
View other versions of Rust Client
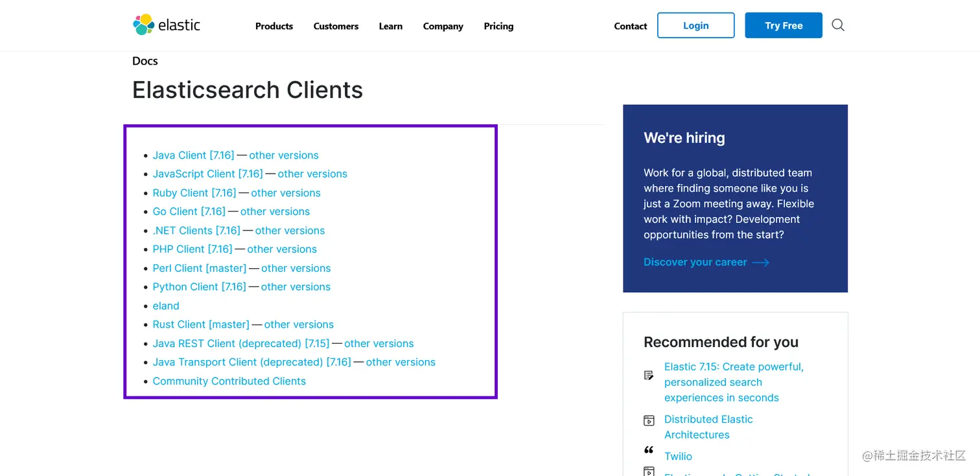(x=299, y=324)
